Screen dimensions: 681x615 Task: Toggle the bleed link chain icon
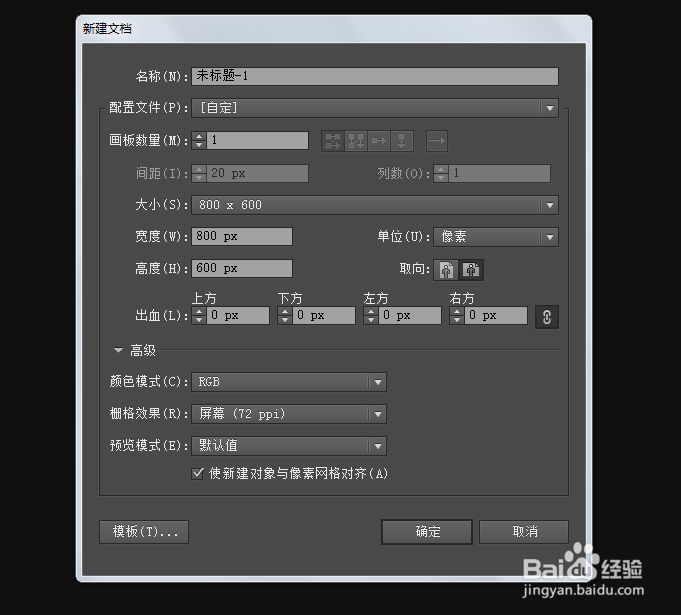547,317
